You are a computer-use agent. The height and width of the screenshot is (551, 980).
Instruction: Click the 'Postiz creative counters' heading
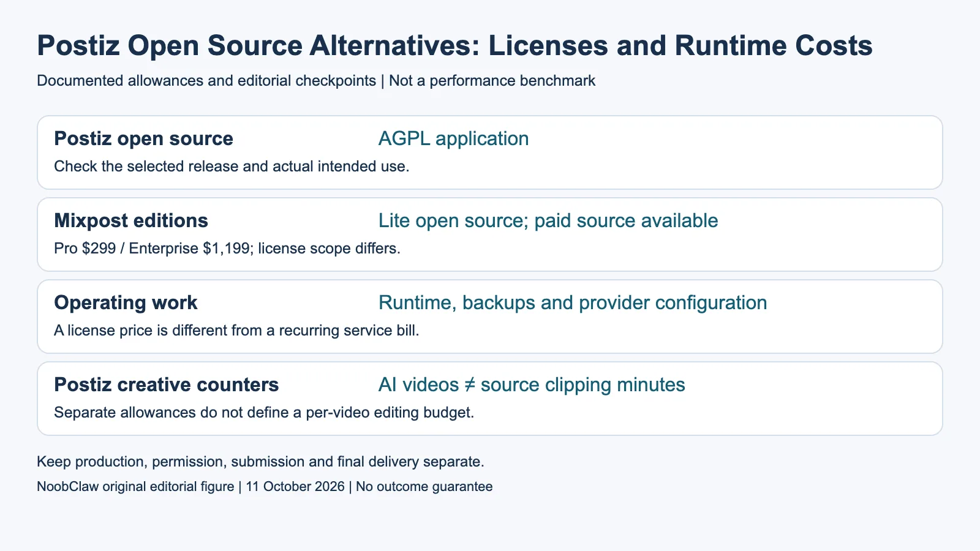pos(166,385)
